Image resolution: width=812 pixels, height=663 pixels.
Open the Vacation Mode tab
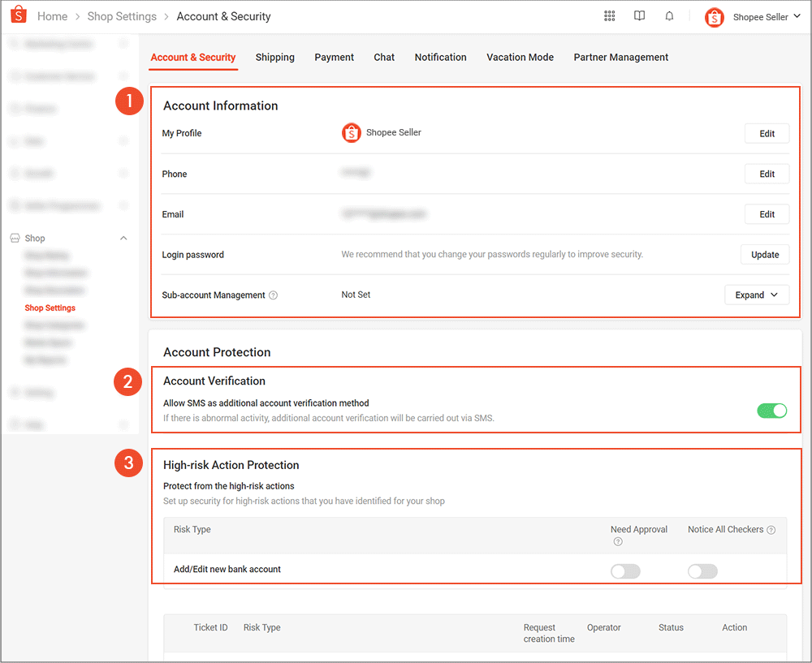tap(520, 57)
